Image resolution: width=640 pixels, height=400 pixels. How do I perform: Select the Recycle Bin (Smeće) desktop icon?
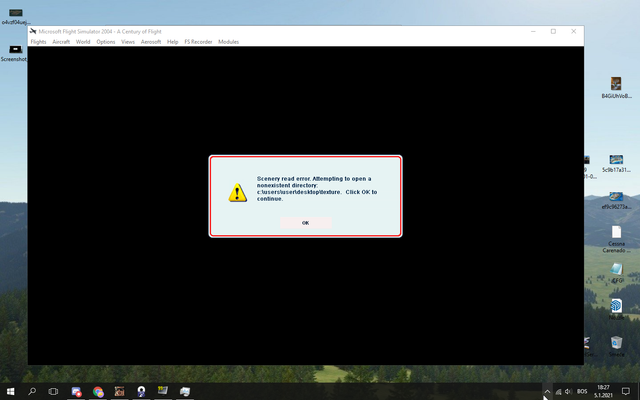click(x=616, y=346)
